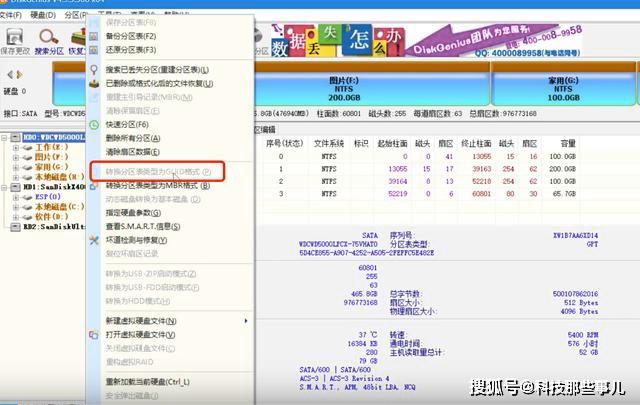
Task: Click the serial number XW1B7AA6XD14
Action: coord(575,236)
